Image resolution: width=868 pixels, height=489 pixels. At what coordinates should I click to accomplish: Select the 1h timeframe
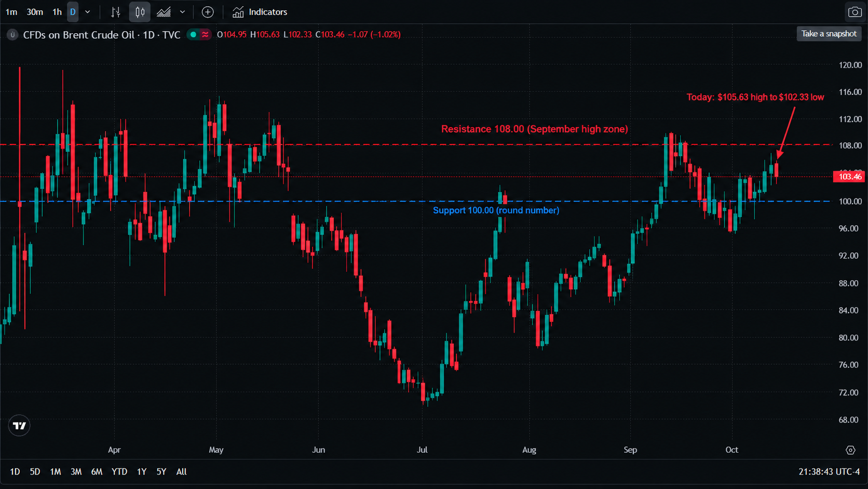tap(57, 12)
